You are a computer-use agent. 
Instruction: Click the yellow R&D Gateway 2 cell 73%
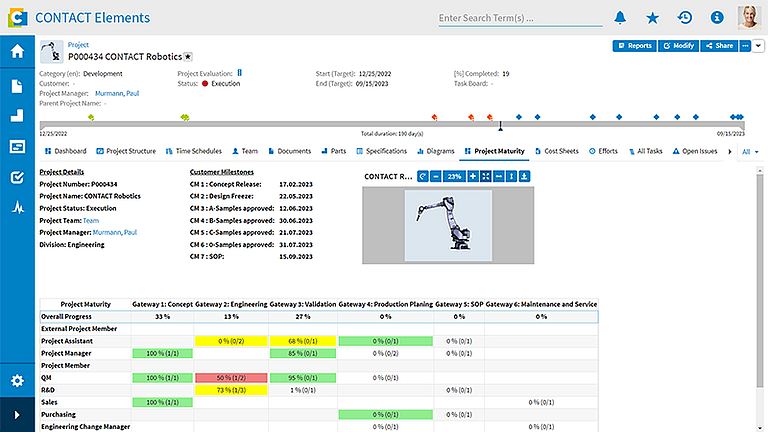231,390
